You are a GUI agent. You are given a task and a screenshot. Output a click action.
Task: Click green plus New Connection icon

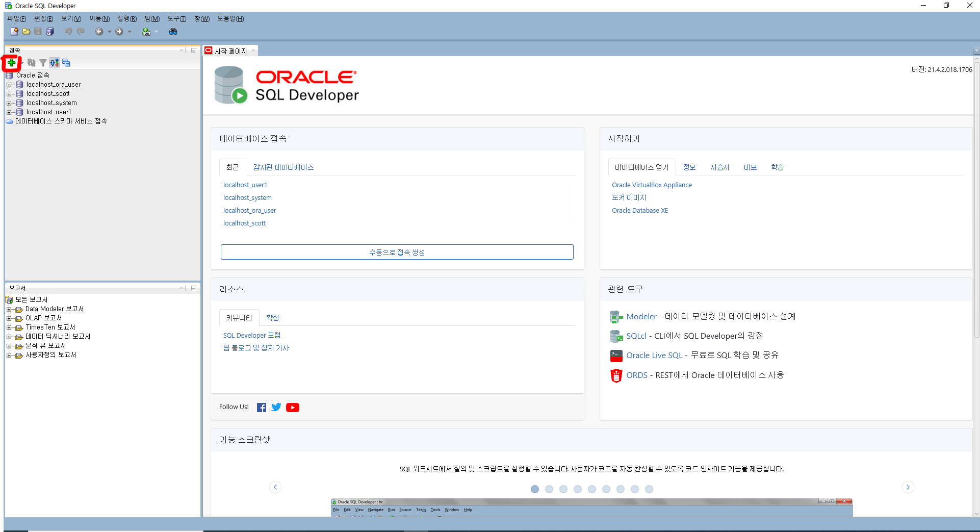pyautogui.click(x=11, y=63)
